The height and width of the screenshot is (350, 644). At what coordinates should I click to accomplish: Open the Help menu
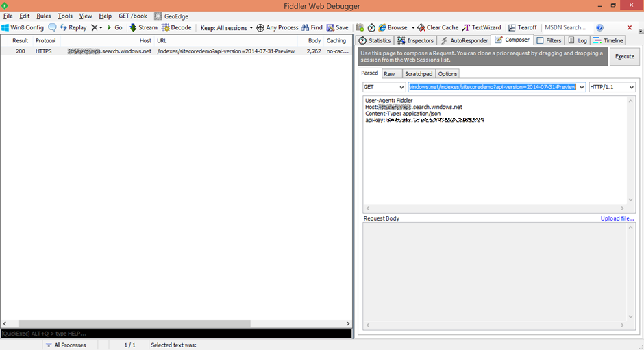105,16
